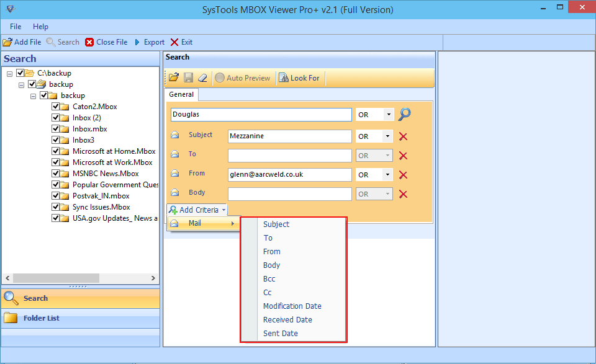Click the Folder List navigation button

81,318
